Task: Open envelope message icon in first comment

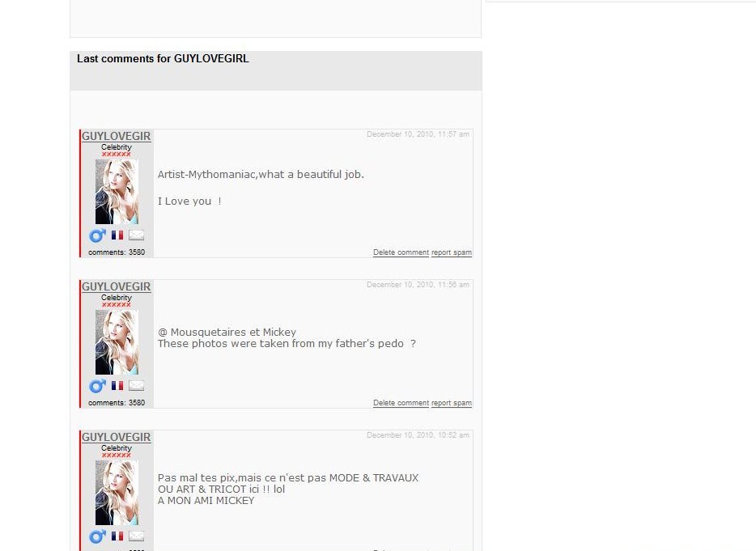Action: click(137, 235)
